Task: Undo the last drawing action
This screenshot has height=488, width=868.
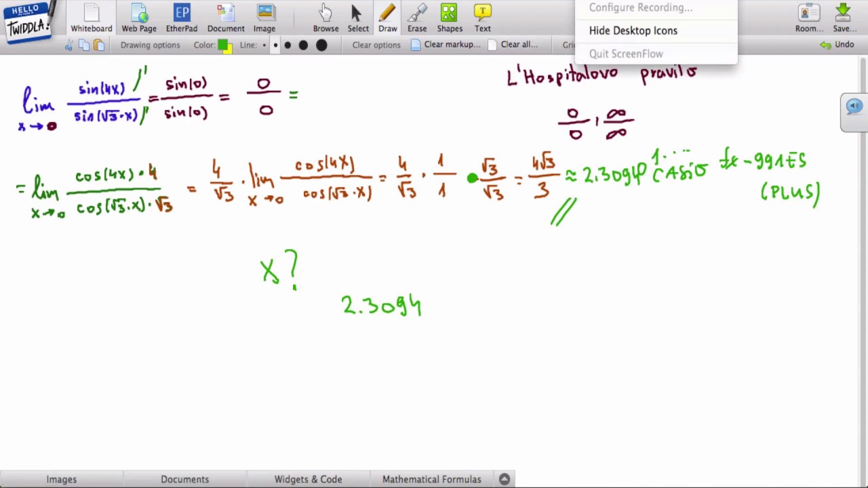Action: [837, 45]
